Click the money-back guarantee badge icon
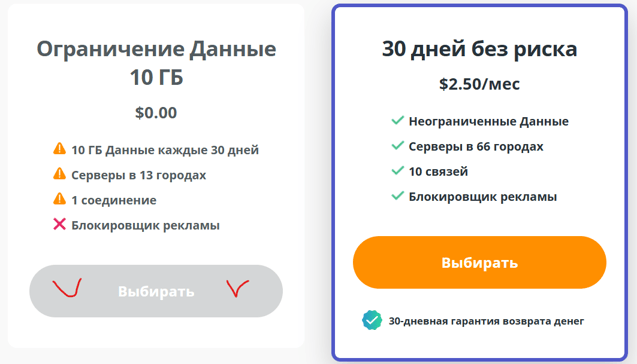The height and width of the screenshot is (364, 637). [x=372, y=320]
